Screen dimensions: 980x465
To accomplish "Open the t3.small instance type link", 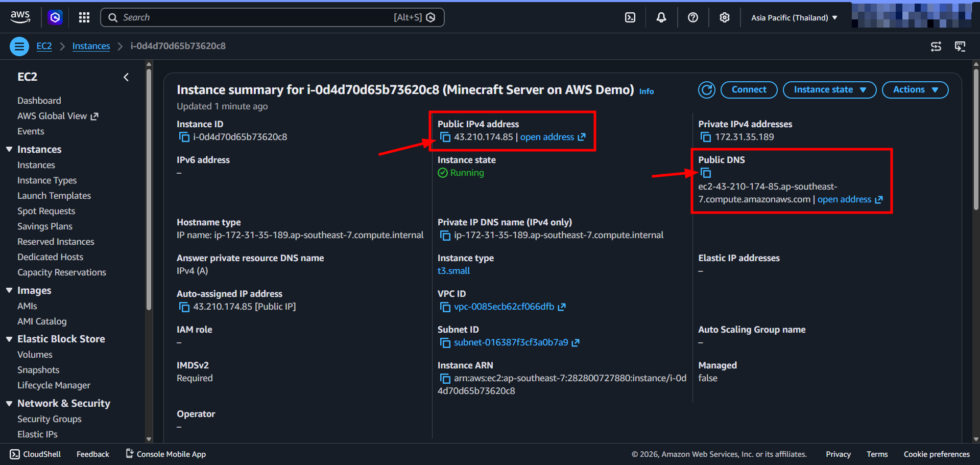I will pyautogui.click(x=453, y=271).
